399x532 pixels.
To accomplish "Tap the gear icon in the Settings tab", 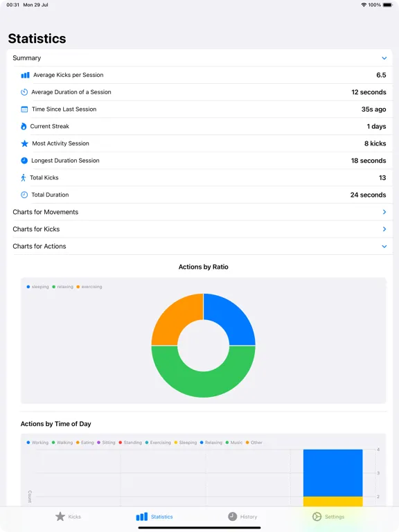I will tap(317, 516).
